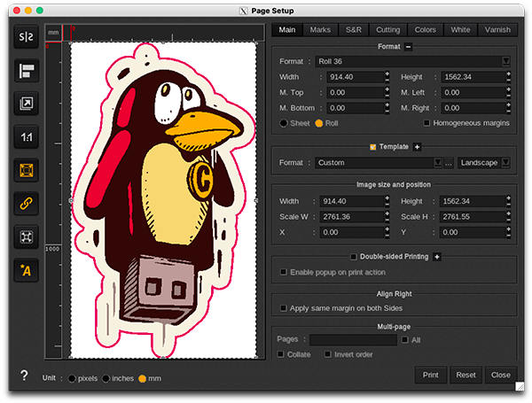Click the mirror (S|S) icon in left toolbar
The width and height of the screenshot is (532, 403).
[x=27, y=37]
